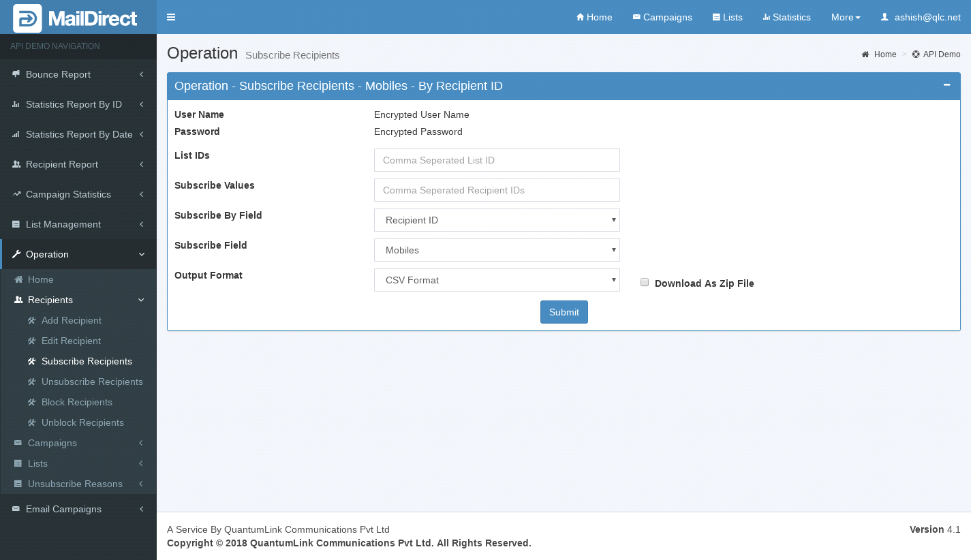Screen dimensions: 971x560
Task: Click the Subscribe Values input field
Action: pyautogui.click(x=497, y=190)
